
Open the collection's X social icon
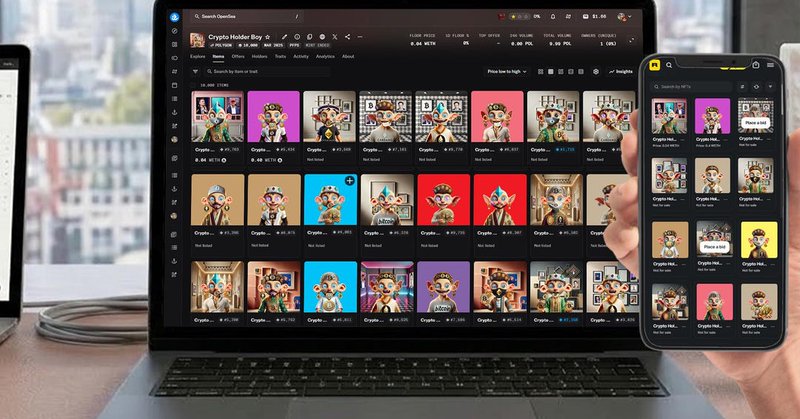click(x=335, y=37)
